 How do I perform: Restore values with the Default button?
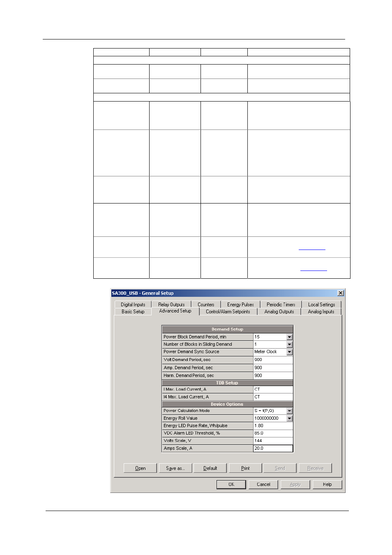[210, 468]
